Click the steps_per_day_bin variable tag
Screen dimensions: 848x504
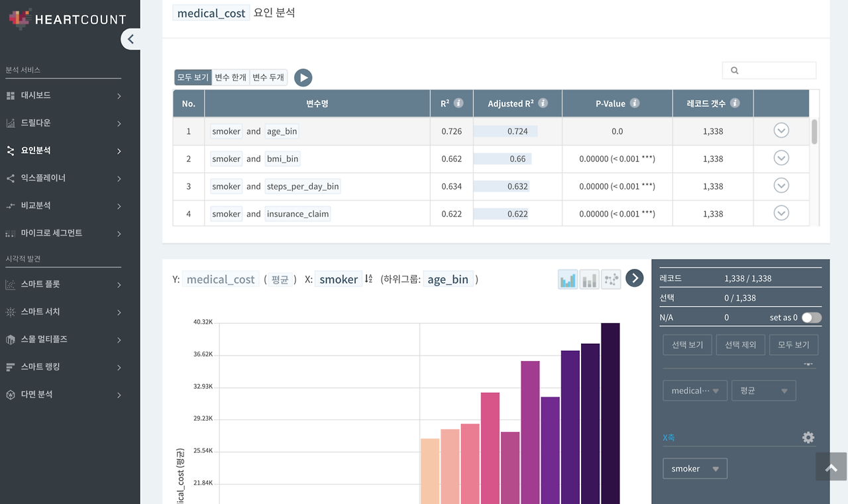pyautogui.click(x=303, y=186)
